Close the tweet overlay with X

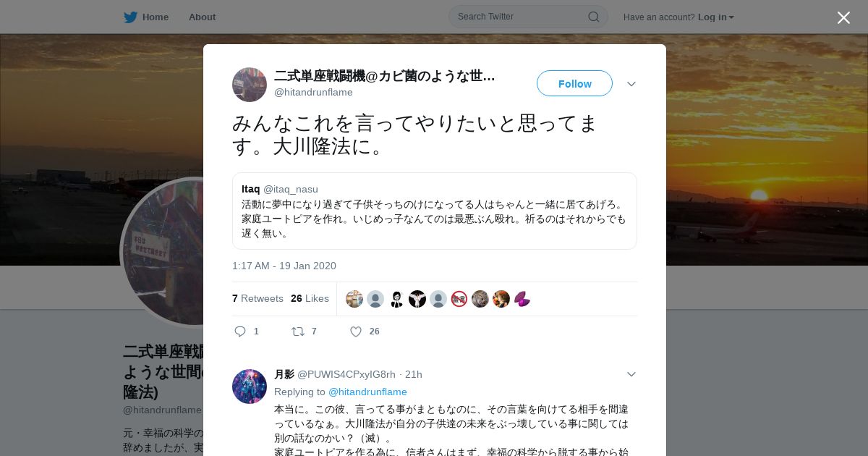coord(843,17)
